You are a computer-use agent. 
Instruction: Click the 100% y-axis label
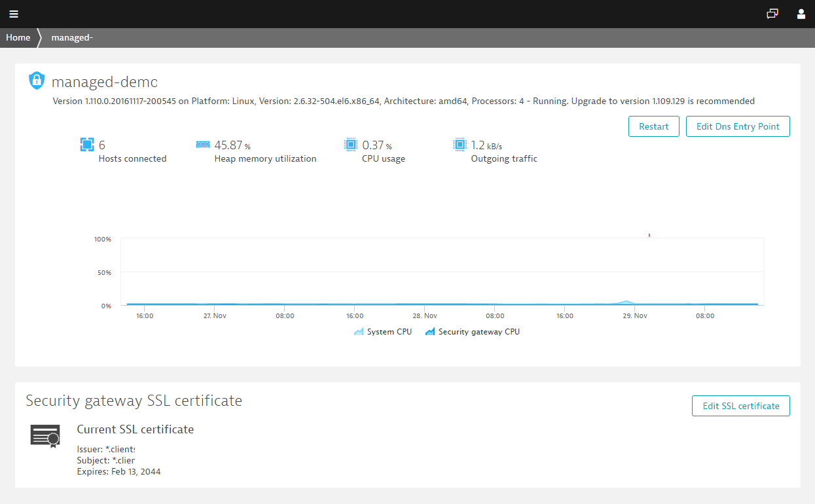pos(103,240)
